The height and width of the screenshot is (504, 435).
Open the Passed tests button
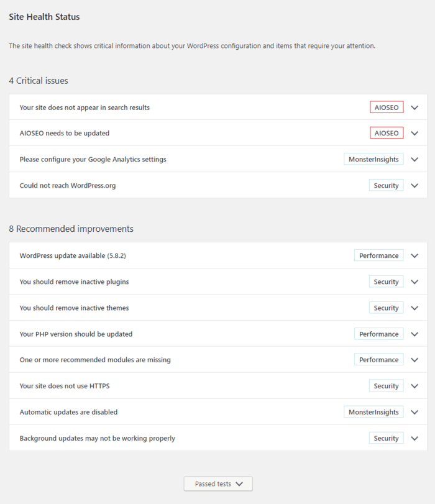point(218,483)
